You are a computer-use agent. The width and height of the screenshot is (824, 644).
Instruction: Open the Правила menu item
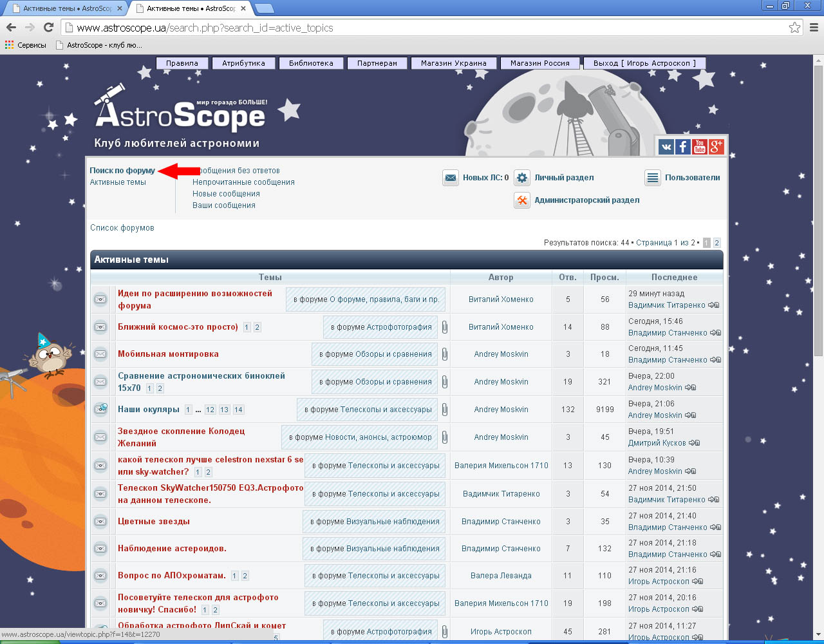click(182, 63)
